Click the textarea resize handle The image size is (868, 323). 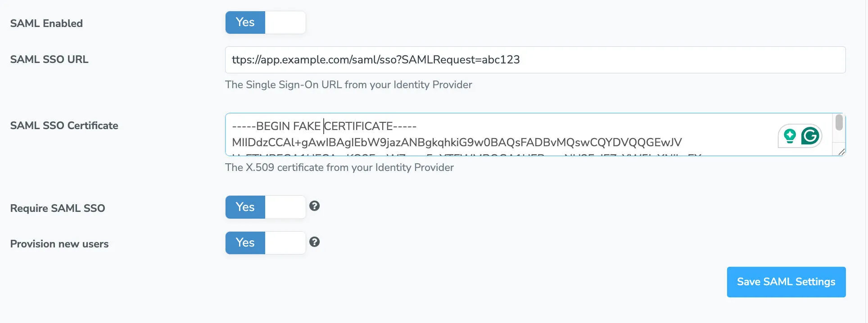point(842,152)
